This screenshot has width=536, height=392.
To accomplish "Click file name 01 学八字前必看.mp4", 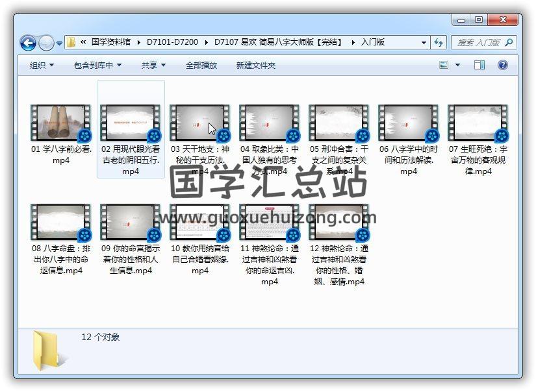I will coord(61,154).
